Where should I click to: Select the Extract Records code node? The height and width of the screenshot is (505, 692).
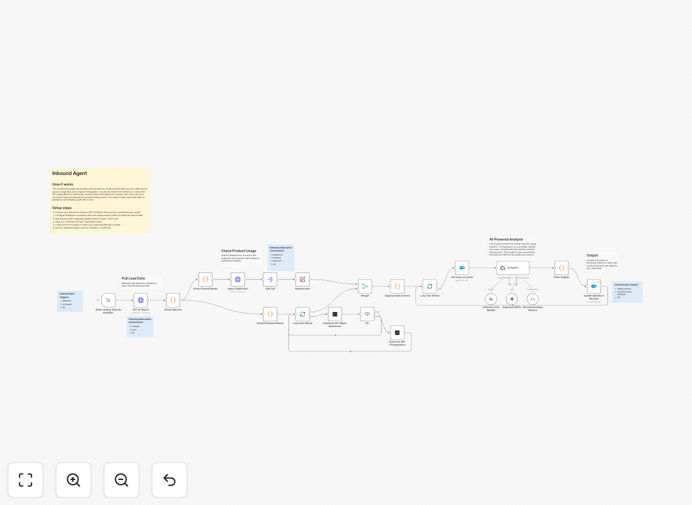click(173, 300)
